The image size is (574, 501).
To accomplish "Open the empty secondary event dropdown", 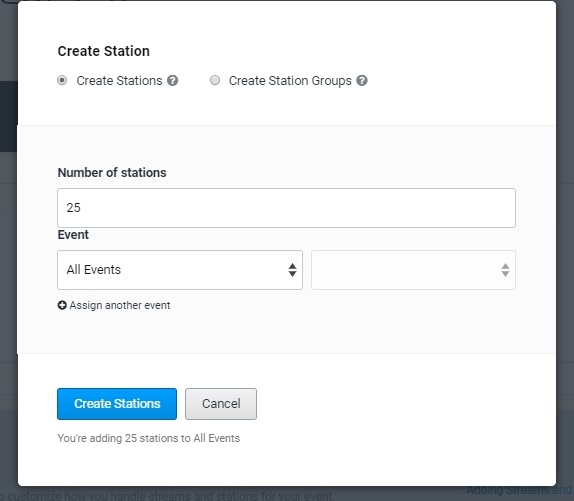I will 413,270.
